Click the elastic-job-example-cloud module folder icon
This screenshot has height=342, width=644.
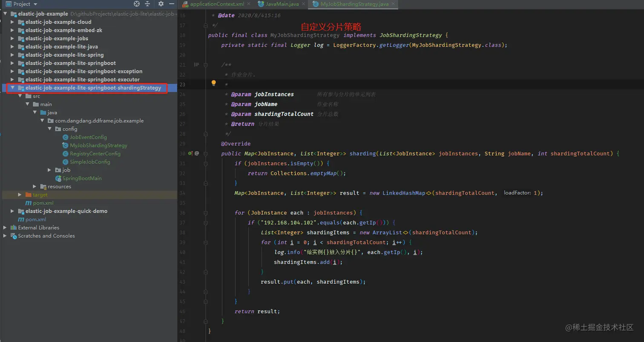(21, 22)
